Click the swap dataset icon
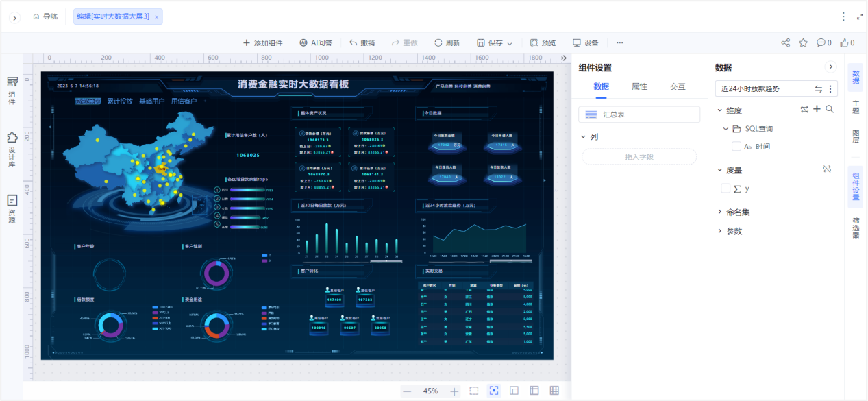The width and height of the screenshot is (868, 401). [x=818, y=88]
